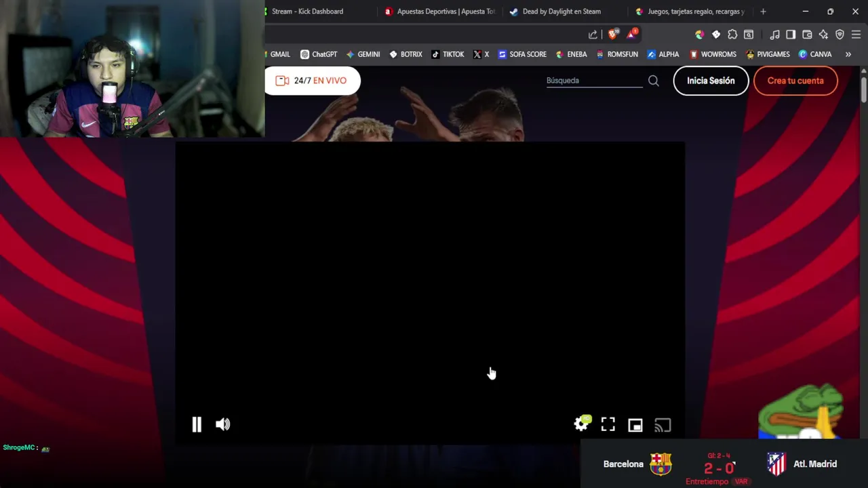Open the browser hamburger main menu
The height and width of the screenshot is (488, 868).
tap(856, 35)
